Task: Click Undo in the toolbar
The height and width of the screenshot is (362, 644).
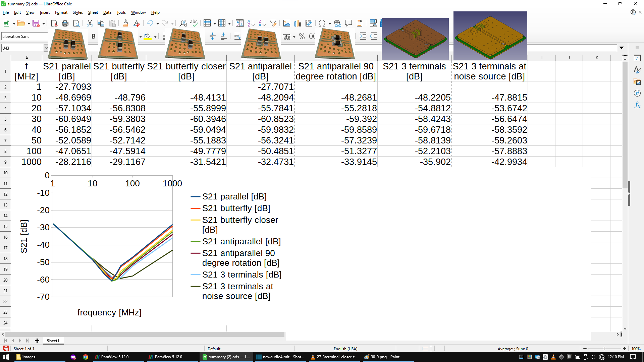Action: [x=150, y=23]
